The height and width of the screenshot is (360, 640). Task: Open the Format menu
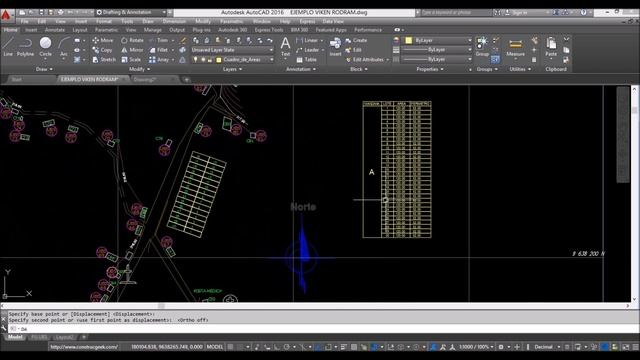[x=104, y=21]
